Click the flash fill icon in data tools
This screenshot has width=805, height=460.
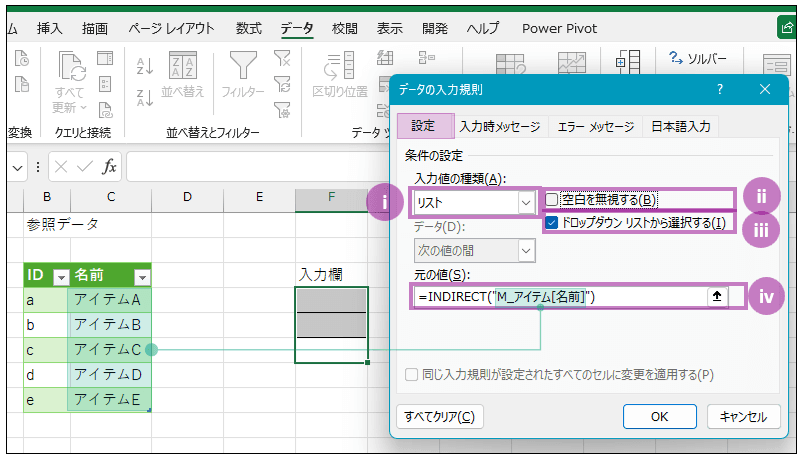click(x=385, y=58)
